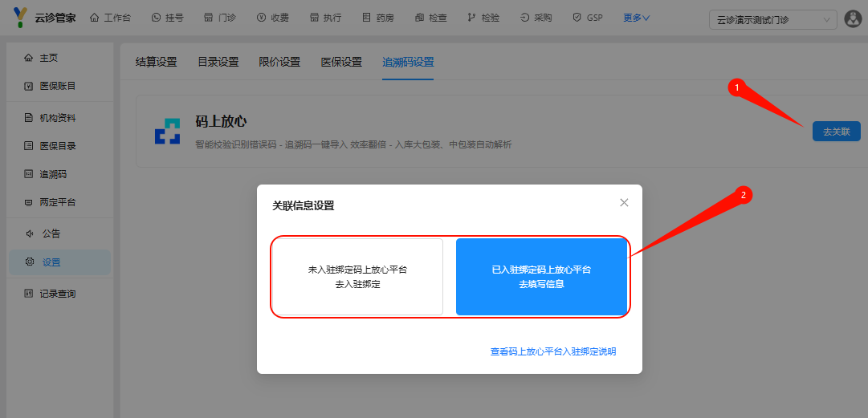Viewport: 868px width, 418px height.
Task: Open 挂号 registration in top navigation
Action: click(x=167, y=18)
